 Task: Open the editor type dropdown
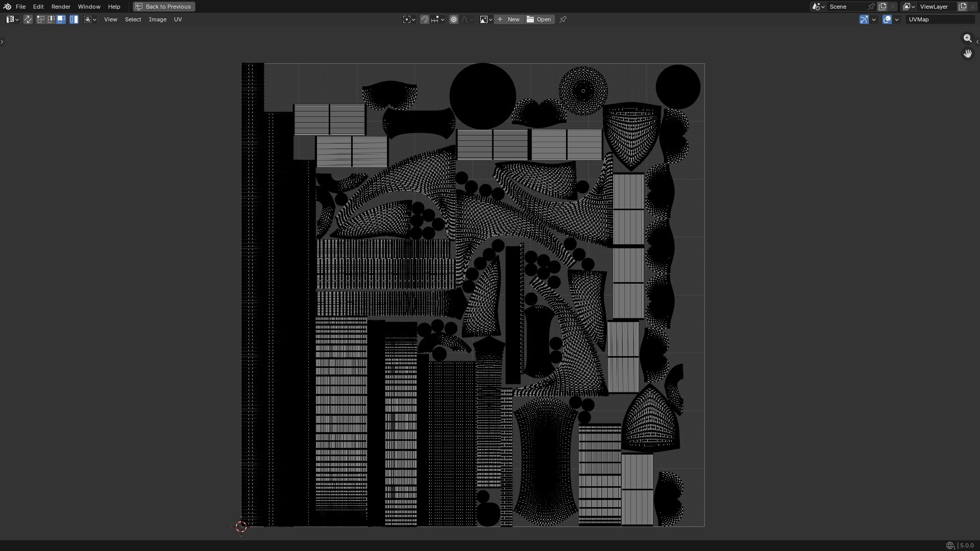12,19
